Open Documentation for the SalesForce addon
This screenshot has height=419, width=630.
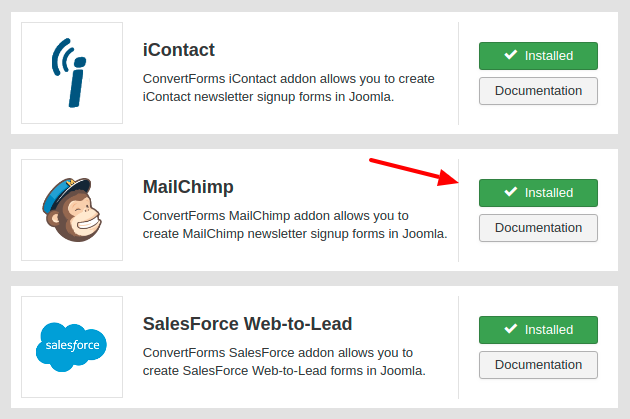538,365
